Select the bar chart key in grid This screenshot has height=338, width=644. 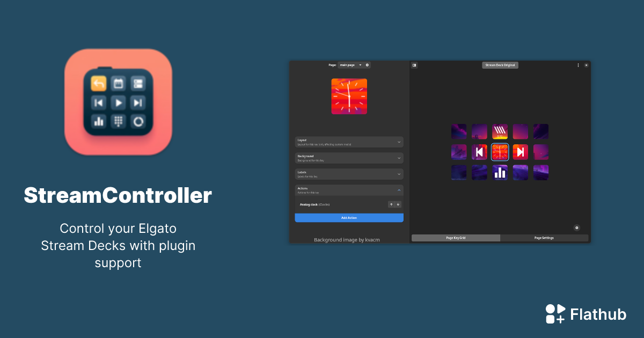click(500, 172)
